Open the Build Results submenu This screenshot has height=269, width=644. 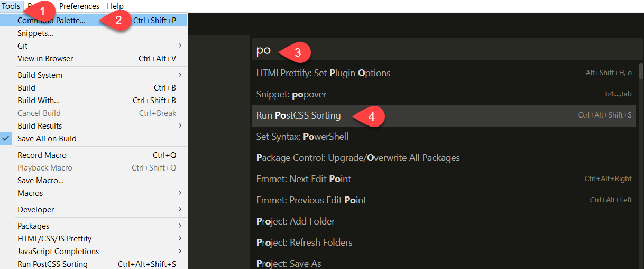(180, 126)
